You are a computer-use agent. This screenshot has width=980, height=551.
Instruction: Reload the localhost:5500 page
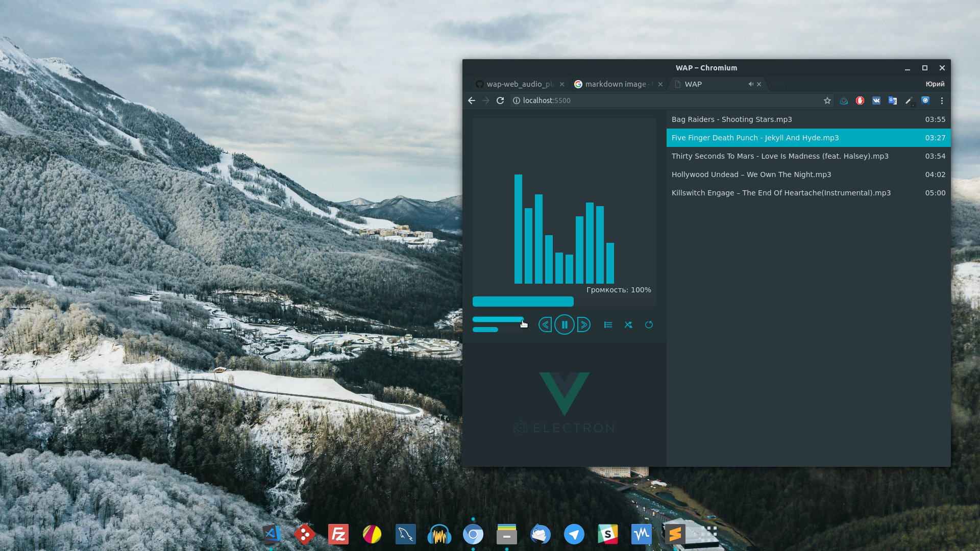(500, 101)
